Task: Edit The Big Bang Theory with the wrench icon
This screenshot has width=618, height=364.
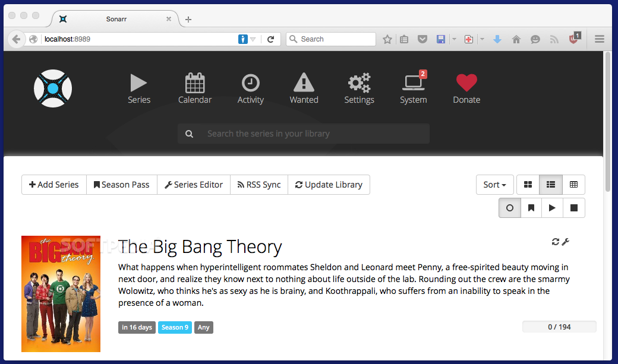Action: pos(566,242)
